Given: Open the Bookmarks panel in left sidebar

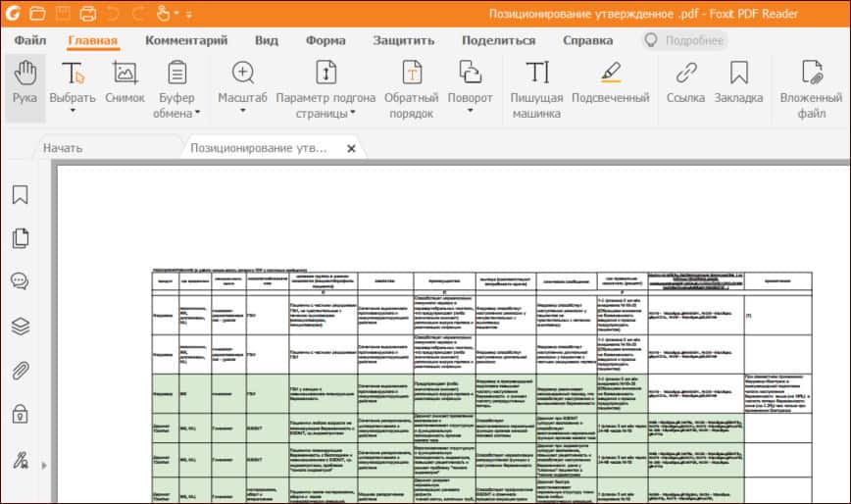Looking at the screenshot, I should click(20, 195).
